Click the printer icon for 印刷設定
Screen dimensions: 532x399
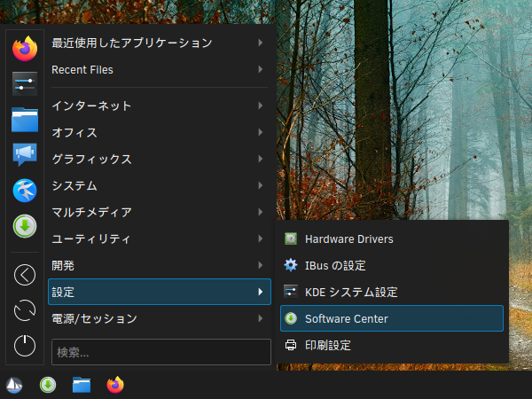[x=291, y=345]
